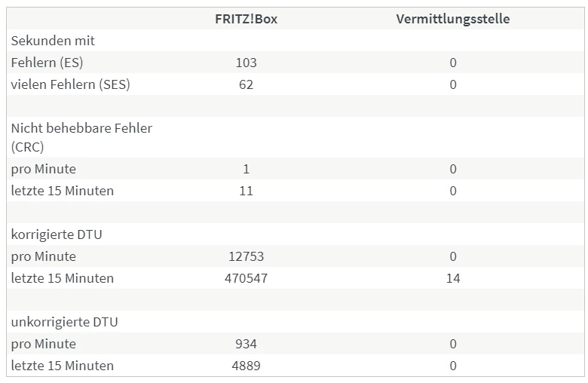The height and width of the screenshot is (383, 588).
Task: Select the value 12753 in the table
Action: coord(246,256)
